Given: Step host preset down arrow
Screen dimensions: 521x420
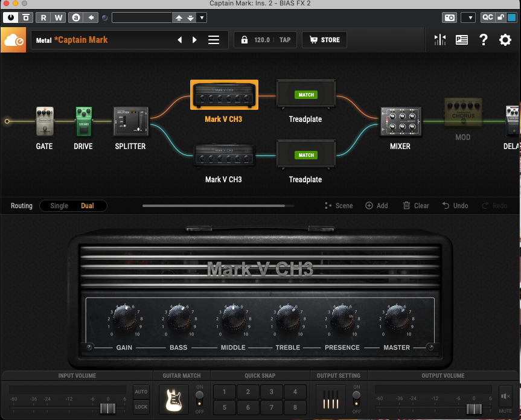Looking at the screenshot, I should click(x=190, y=17).
